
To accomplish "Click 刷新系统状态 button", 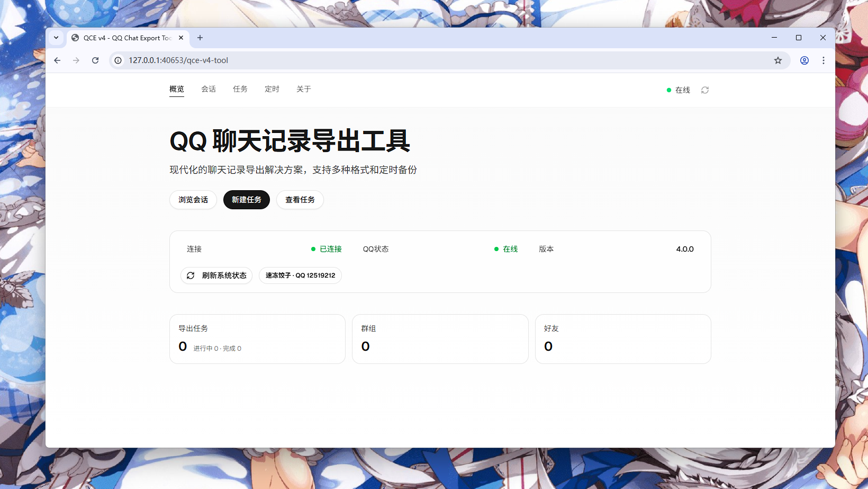I will (x=216, y=275).
